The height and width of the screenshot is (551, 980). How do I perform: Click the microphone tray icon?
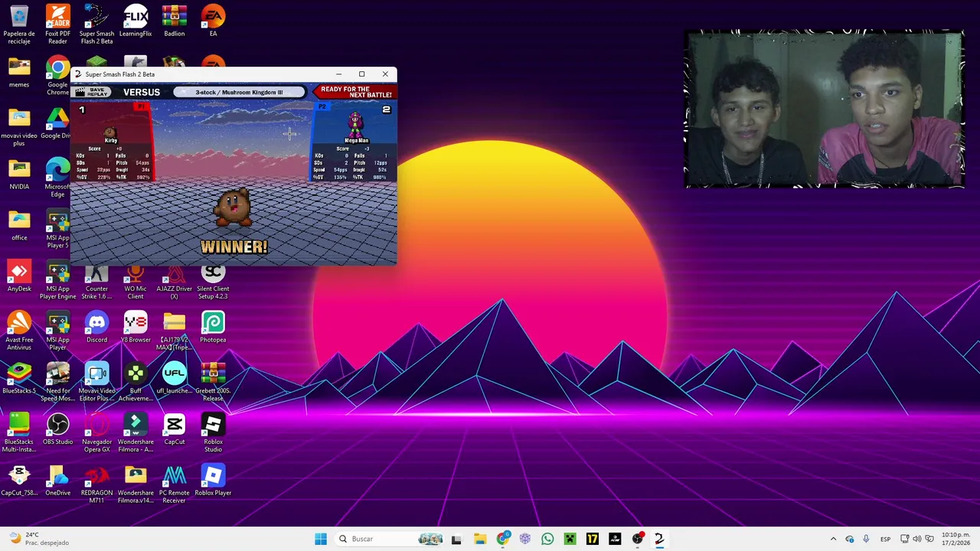click(866, 539)
